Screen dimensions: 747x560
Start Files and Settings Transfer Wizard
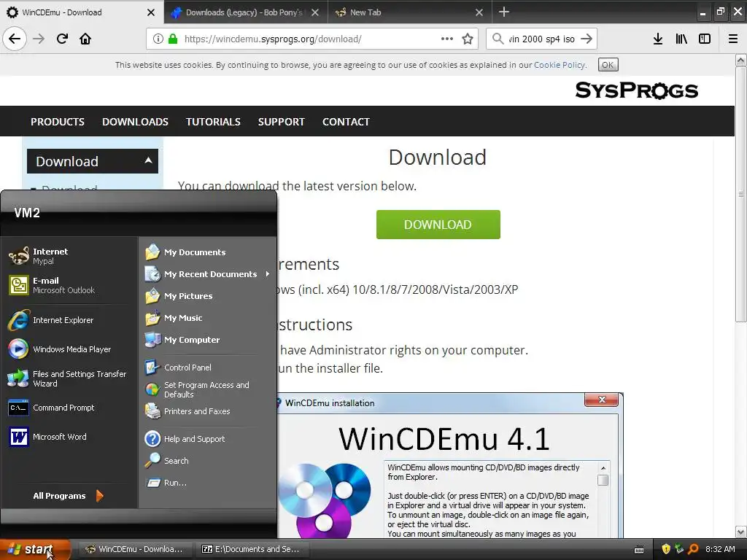[69, 378]
